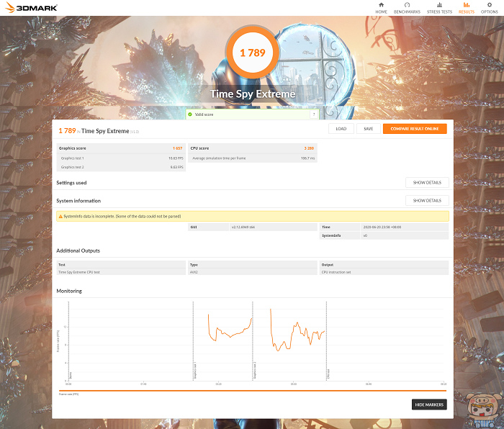Viewport: 504px width, 429px height.
Task: Open the Valid score question mark help
Action: (314, 114)
